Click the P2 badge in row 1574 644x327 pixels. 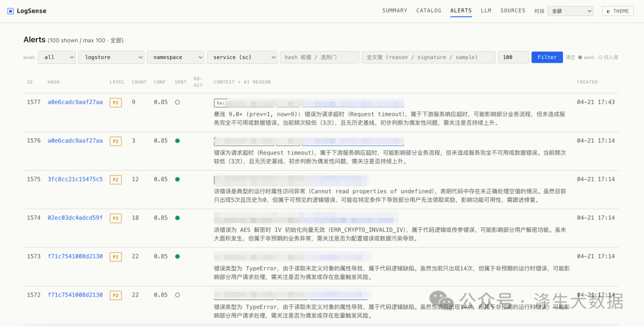(116, 218)
